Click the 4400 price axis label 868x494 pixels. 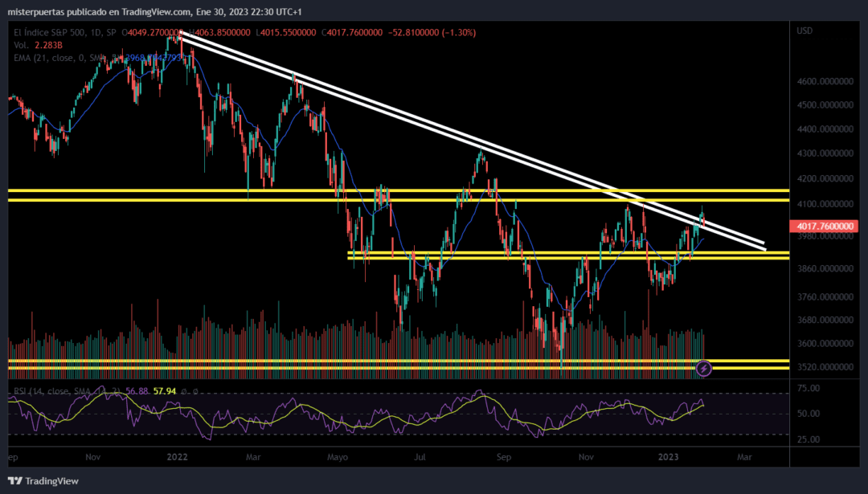point(825,129)
